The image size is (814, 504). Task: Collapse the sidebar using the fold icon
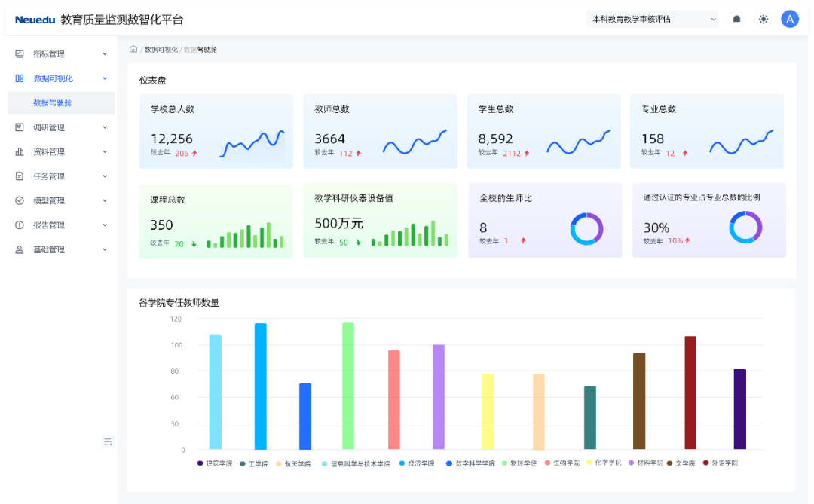click(107, 441)
